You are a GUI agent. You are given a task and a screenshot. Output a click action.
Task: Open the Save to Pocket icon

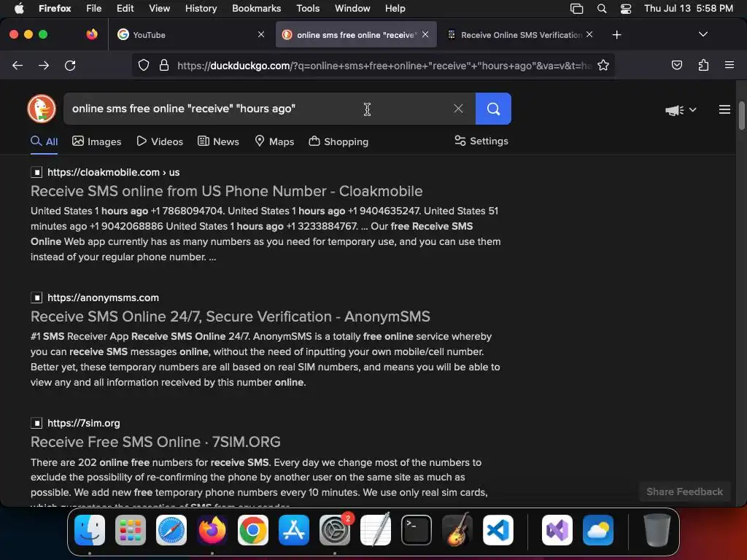click(676, 65)
